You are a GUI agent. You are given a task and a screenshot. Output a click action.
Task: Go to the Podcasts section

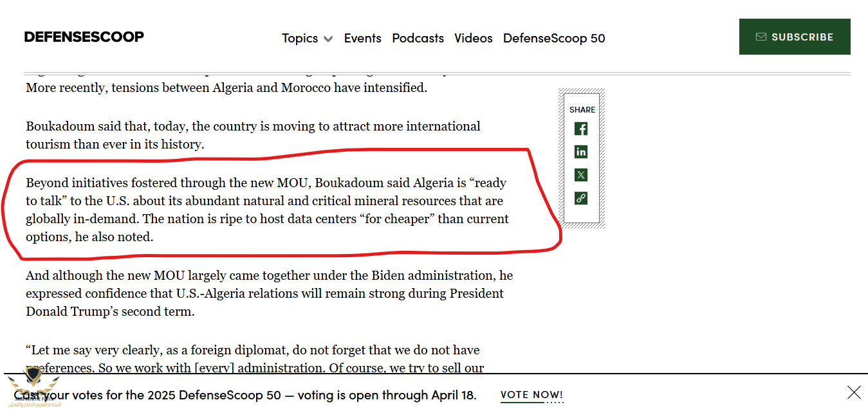click(418, 39)
